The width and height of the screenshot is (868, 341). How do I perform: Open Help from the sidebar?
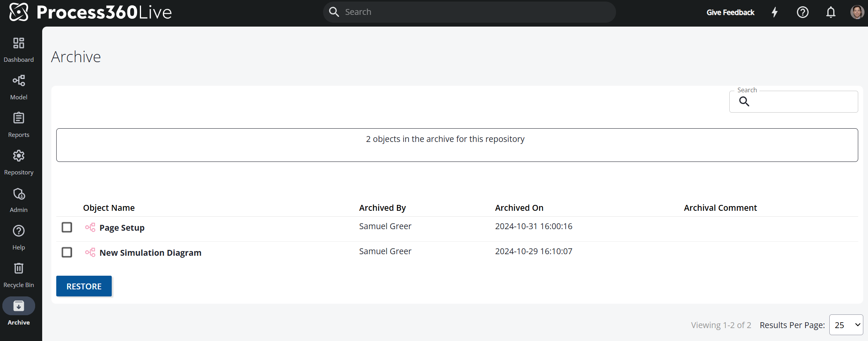[x=19, y=237]
